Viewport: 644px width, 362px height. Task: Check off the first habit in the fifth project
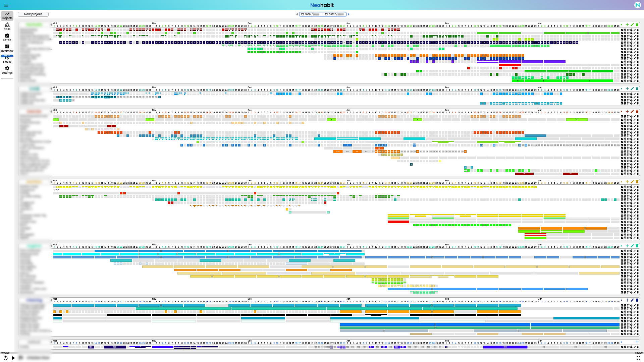622,251
